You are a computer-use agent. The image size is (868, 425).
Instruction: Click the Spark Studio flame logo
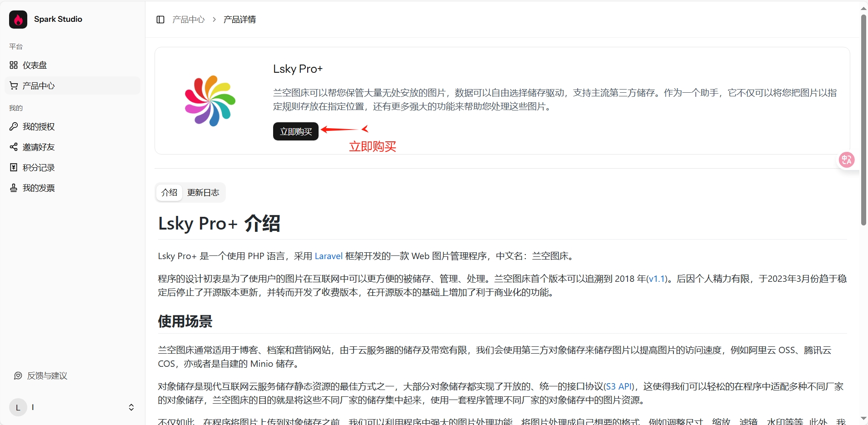coord(18,20)
